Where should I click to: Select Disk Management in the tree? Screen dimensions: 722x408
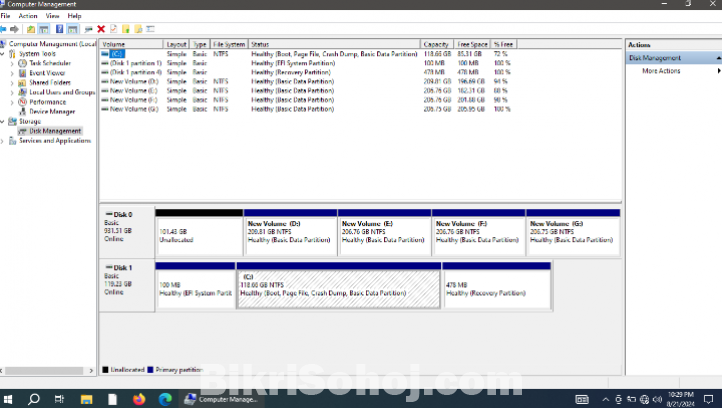coord(55,131)
